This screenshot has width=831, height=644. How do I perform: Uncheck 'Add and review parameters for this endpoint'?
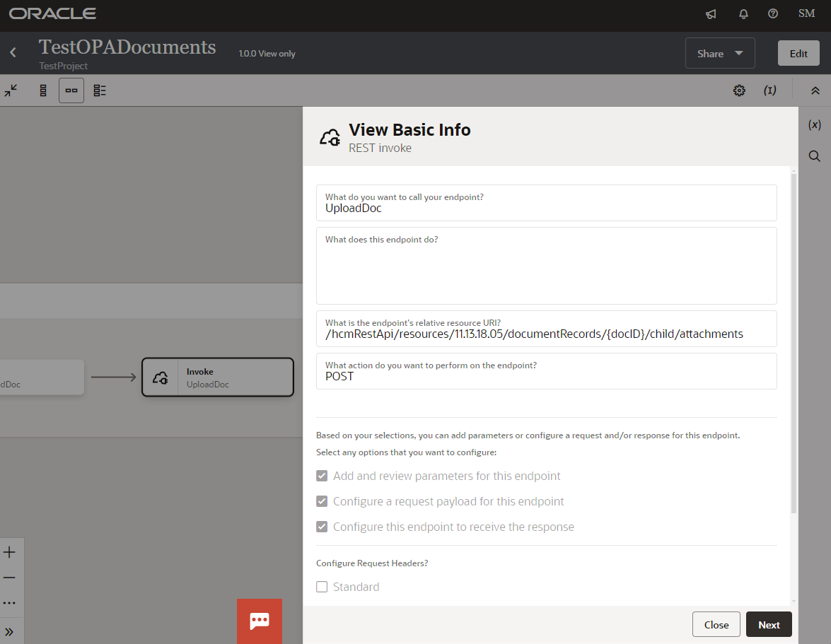click(322, 476)
